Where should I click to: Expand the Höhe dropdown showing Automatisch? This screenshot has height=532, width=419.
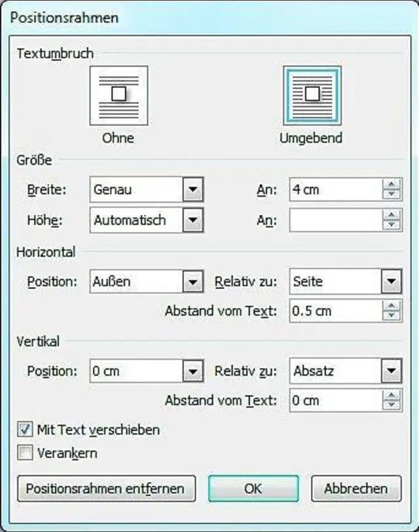(x=192, y=220)
